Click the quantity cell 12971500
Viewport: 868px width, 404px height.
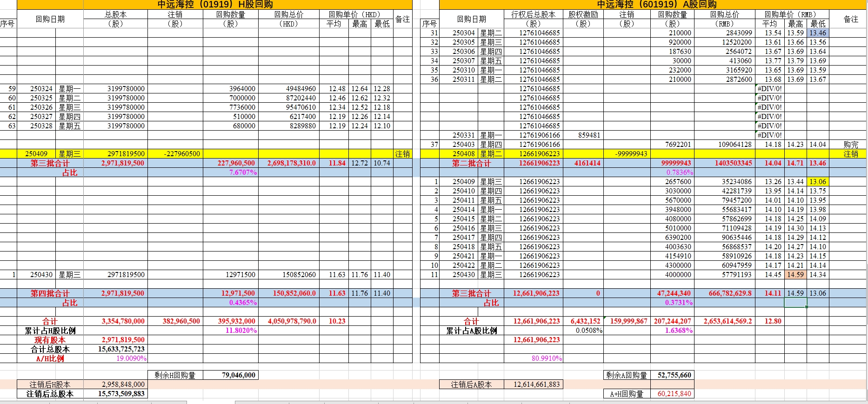[x=231, y=275]
